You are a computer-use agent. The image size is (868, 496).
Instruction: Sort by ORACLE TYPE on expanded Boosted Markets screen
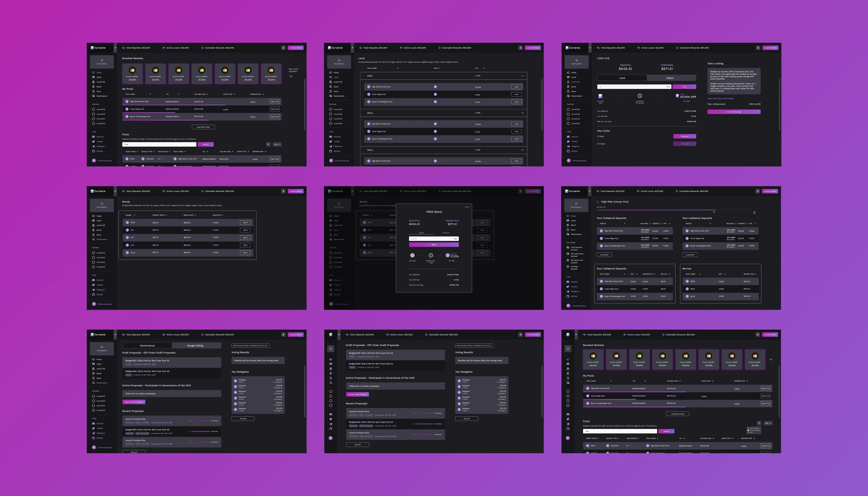[148, 152]
